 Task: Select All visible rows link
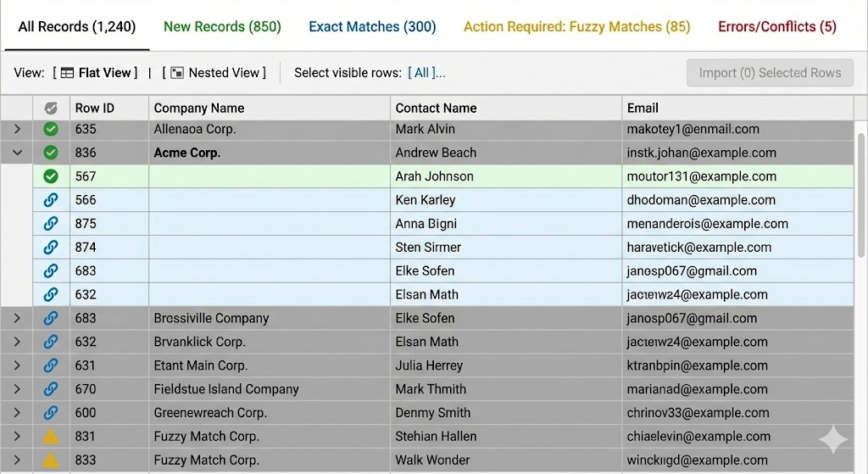(422, 73)
